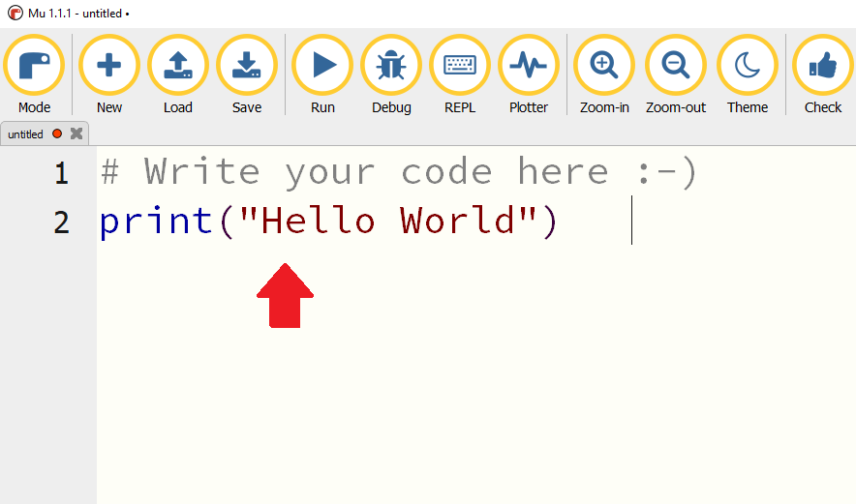Open the Mode selector
This screenshot has height=504, width=856.
coord(34,74)
